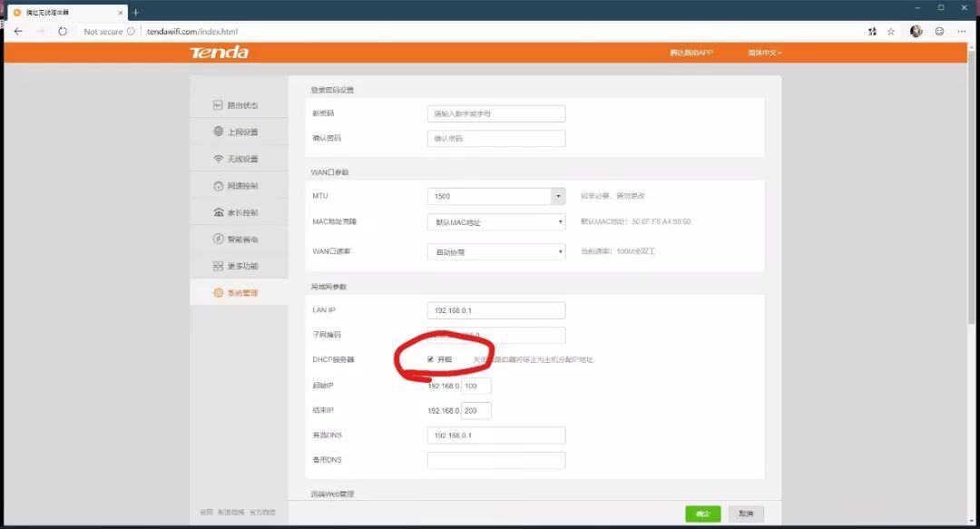Click the 局域网参数 section heading
Image resolution: width=980 pixels, height=529 pixels.
click(328, 287)
